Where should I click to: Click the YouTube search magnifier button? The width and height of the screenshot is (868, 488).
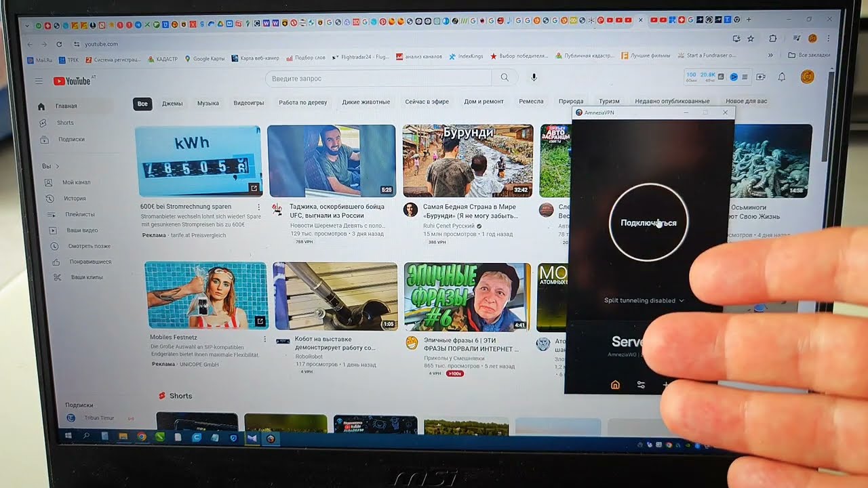(x=505, y=78)
